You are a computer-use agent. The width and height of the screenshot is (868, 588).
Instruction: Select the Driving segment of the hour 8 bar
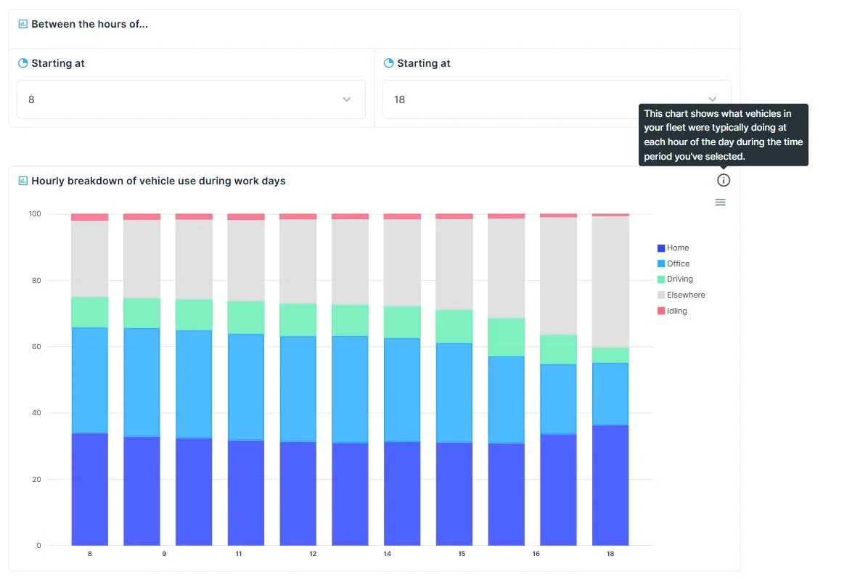click(x=90, y=312)
